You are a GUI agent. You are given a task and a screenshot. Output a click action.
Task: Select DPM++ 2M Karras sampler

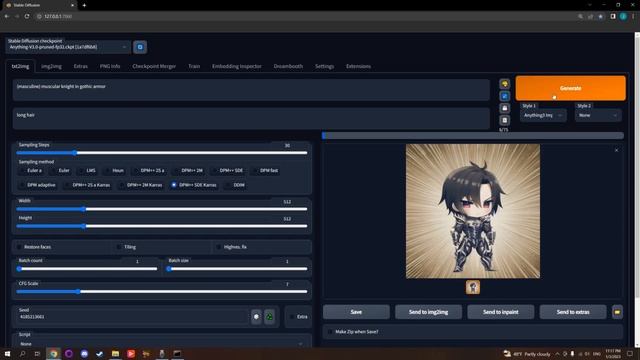140,185
